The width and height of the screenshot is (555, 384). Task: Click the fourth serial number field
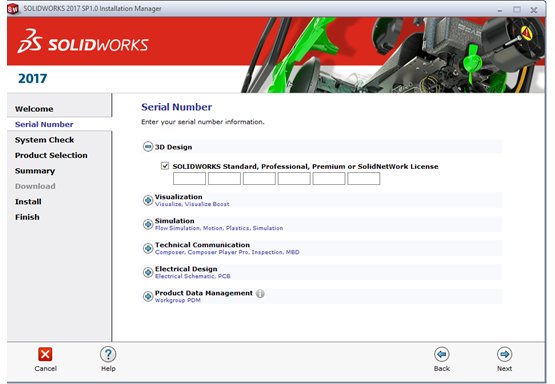click(x=294, y=178)
